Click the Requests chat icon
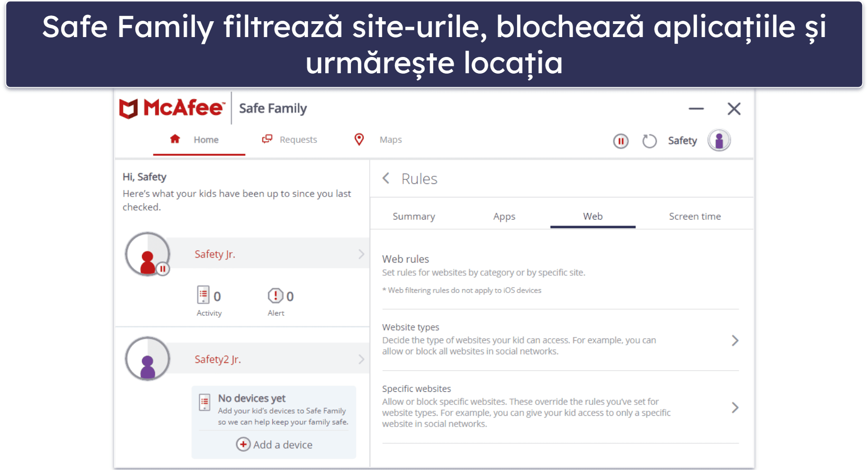This screenshot has height=470, width=868. pyautogui.click(x=267, y=139)
